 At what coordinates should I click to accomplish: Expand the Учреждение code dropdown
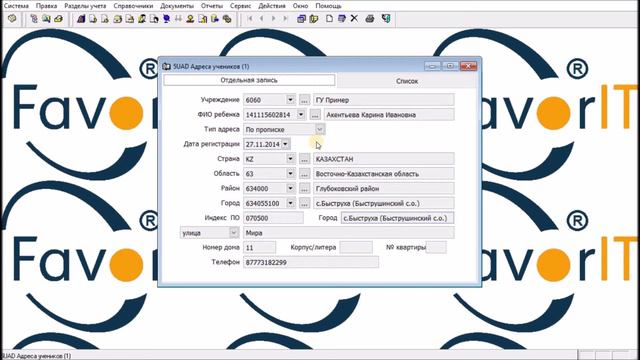click(x=290, y=100)
